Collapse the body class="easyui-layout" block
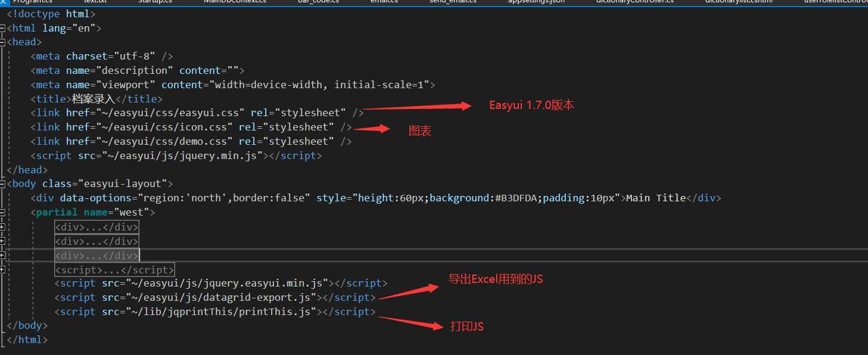The height and width of the screenshot is (355, 868). tap(2, 184)
